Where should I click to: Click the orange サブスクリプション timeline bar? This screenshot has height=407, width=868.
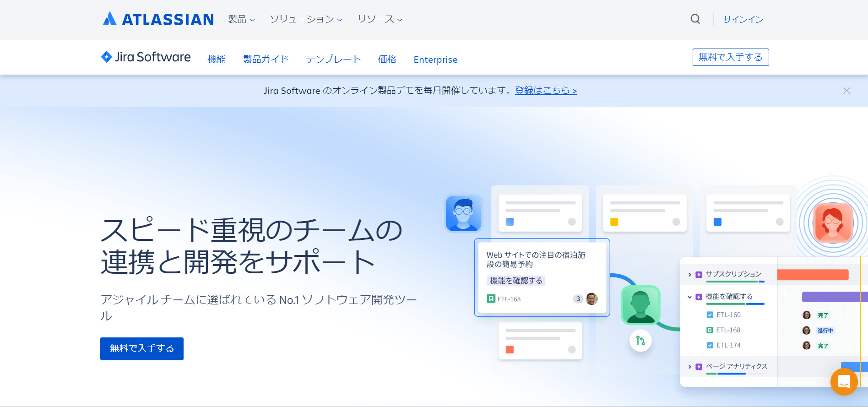pyautogui.click(x=813, y=275)
